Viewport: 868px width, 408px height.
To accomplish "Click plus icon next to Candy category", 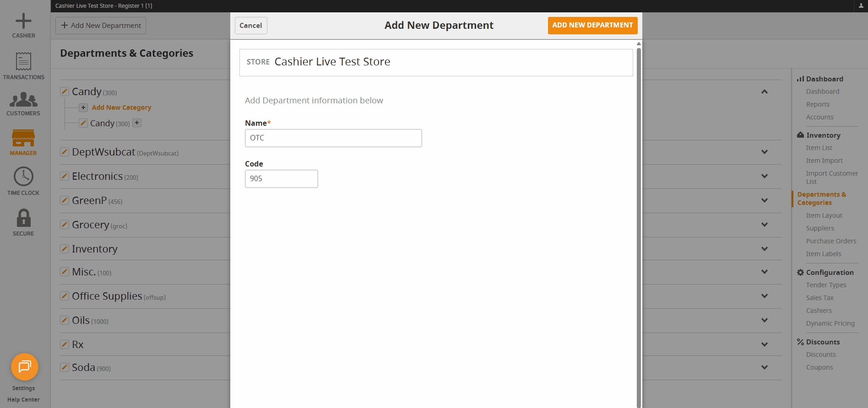I will click(x=137, y=123).
